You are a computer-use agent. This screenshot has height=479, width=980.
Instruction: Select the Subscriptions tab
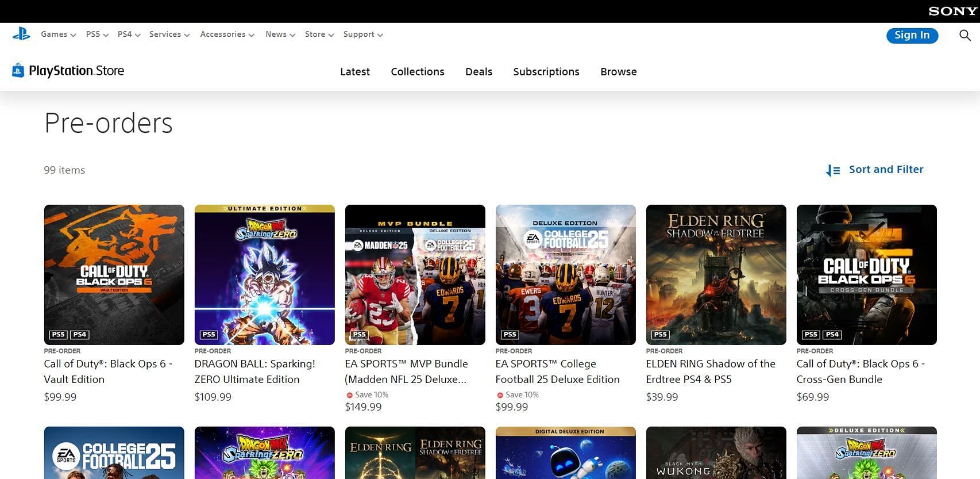(x=546, y=72)
